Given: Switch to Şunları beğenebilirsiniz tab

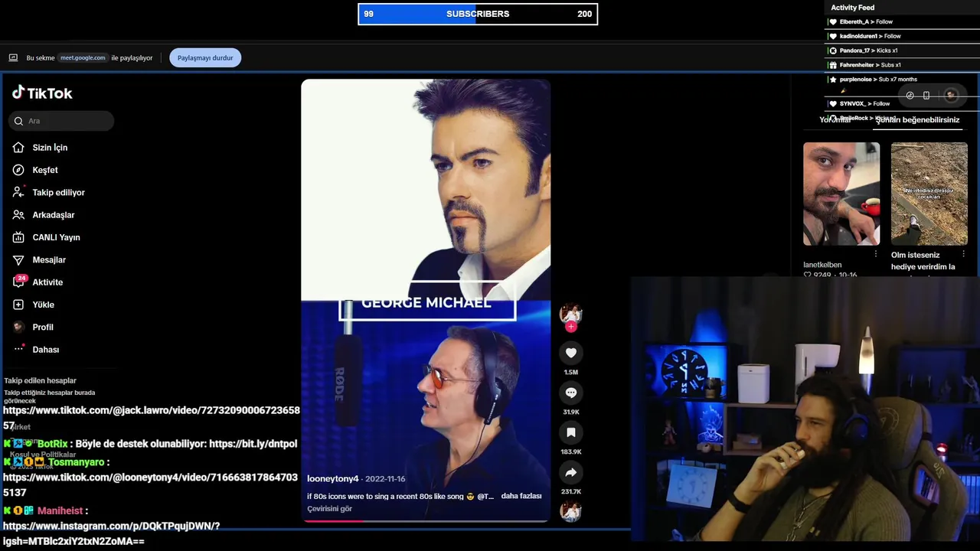Looking at the screenshot, I should click(x=917, y=119).
